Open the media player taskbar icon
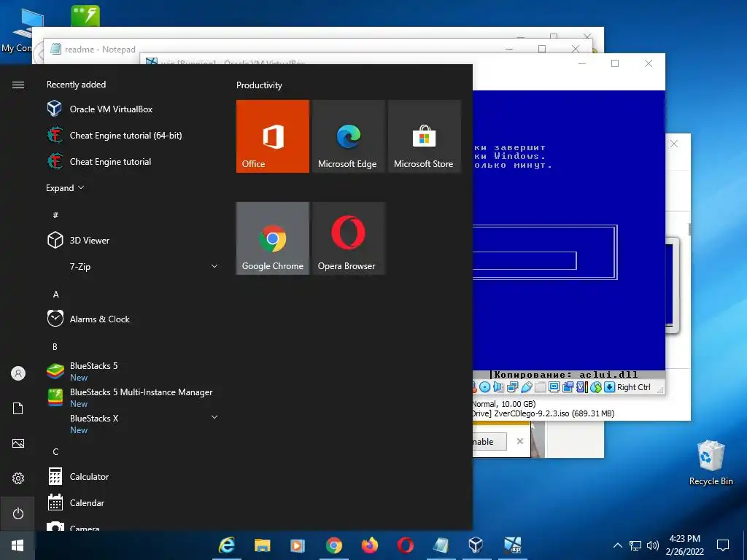 point(298,545)
